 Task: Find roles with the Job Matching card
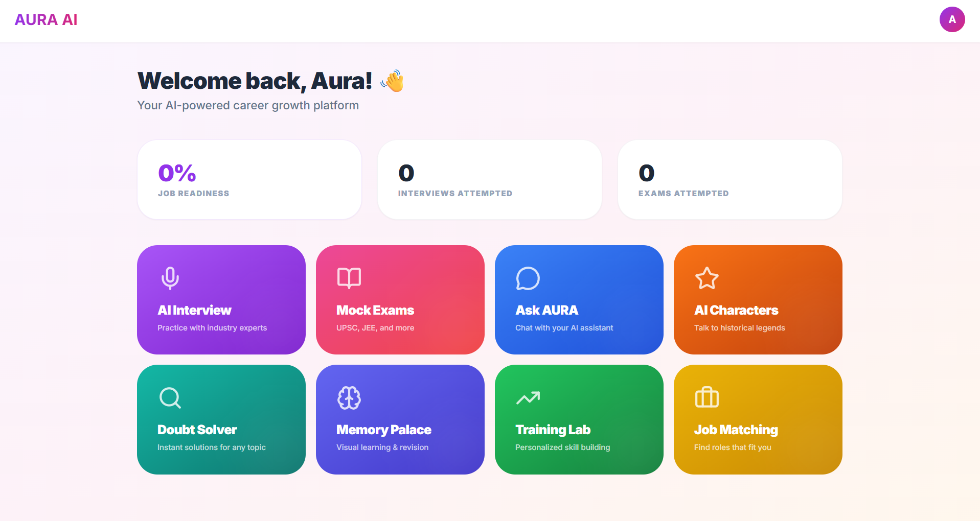point(758,419)
